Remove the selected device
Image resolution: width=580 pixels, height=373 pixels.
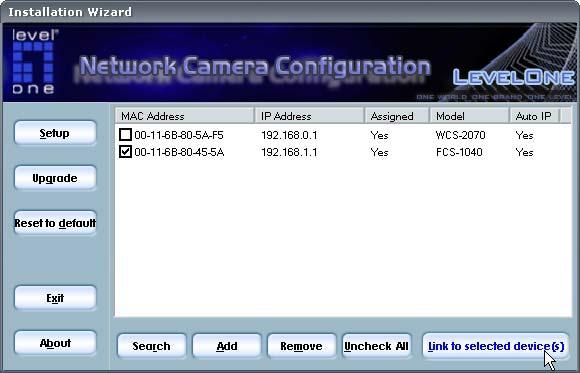[x=301, y=346]
